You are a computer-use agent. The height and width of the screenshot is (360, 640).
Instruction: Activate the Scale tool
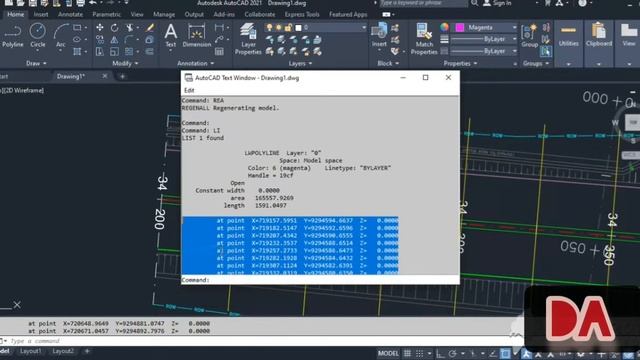[114, 51]
